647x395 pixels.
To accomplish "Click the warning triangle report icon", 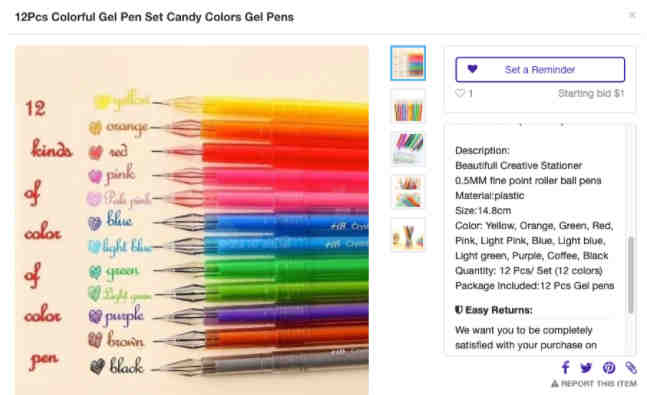I will coord(555,384).
